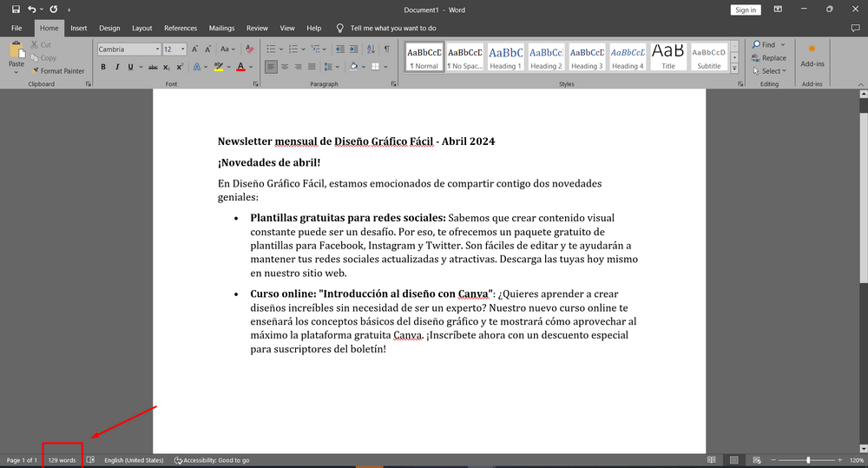Click the Tell me what you want search box

point(393,28)
